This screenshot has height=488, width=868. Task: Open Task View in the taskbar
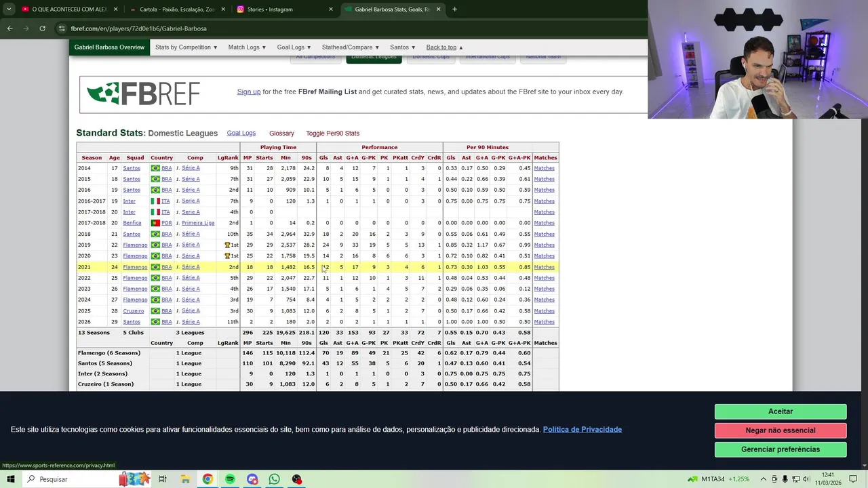click(x=163, y=479)
